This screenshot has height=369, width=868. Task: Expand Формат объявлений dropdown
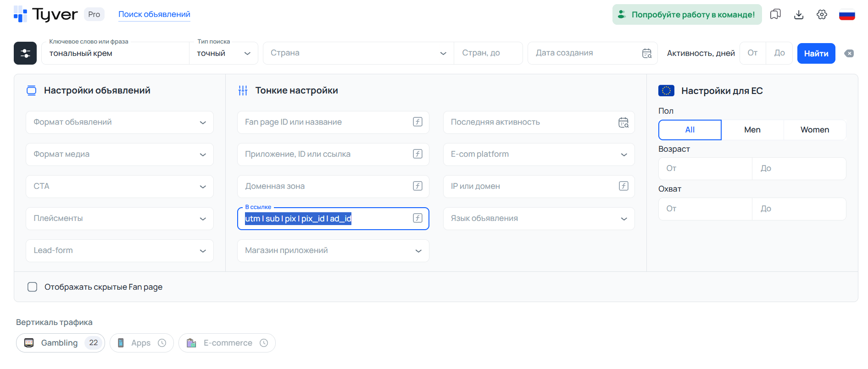point(120,122)
